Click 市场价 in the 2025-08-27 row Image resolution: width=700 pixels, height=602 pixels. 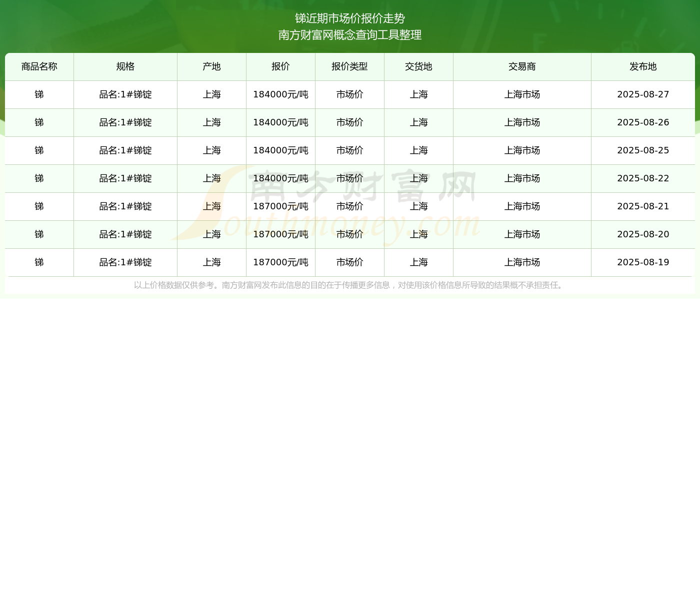coord(350,94)
